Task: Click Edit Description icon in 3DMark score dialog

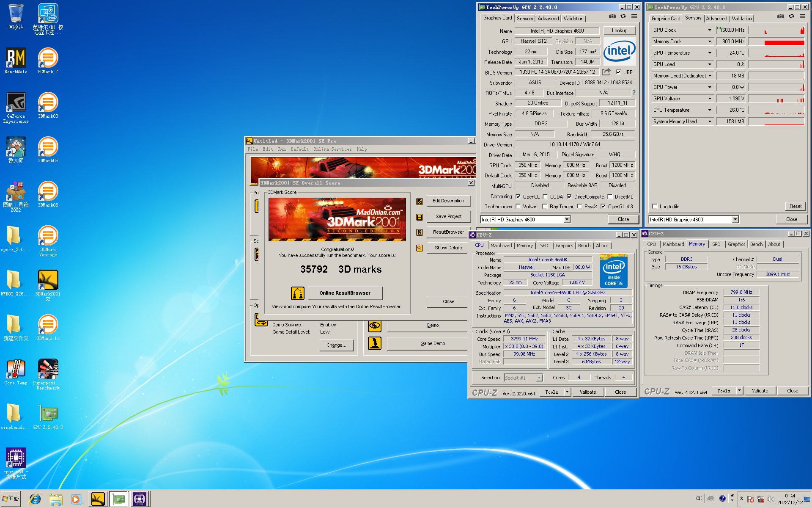Action: [420, 201]
